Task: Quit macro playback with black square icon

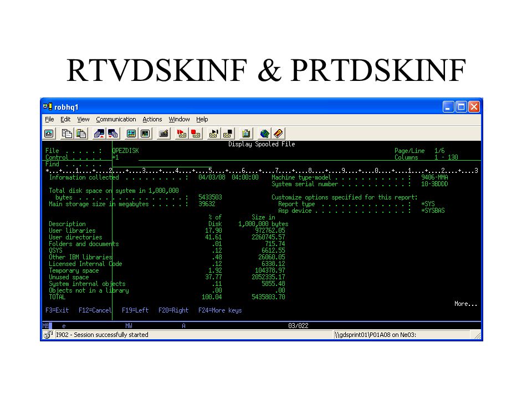Action: tap(228, 134)
